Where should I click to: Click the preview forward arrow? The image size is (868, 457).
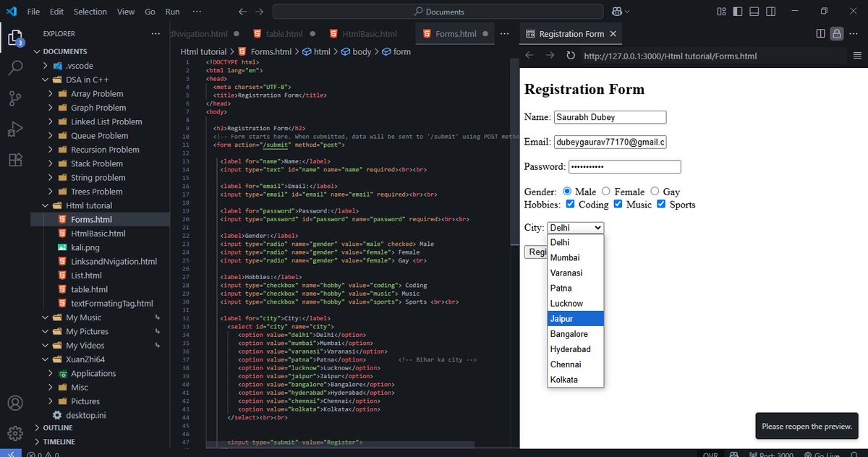[x=550, y=56]
